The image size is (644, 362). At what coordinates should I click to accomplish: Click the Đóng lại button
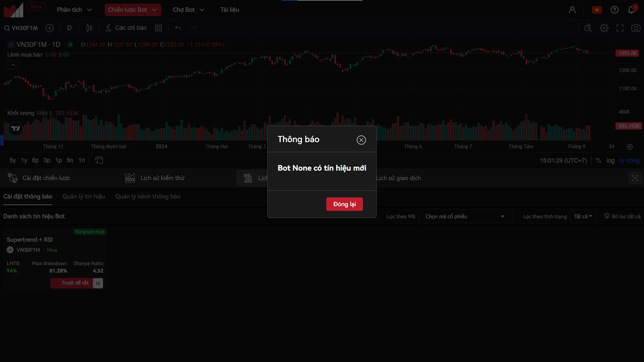click(345, 204)
